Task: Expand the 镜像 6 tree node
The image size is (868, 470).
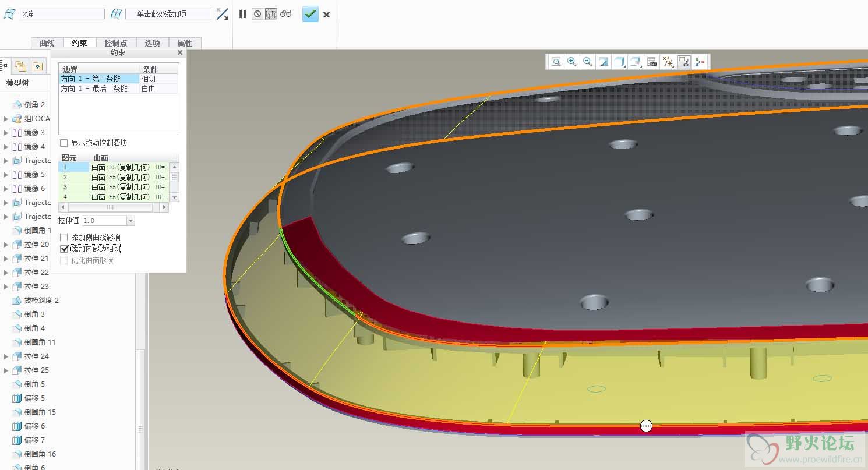Action: click(6, 189)
